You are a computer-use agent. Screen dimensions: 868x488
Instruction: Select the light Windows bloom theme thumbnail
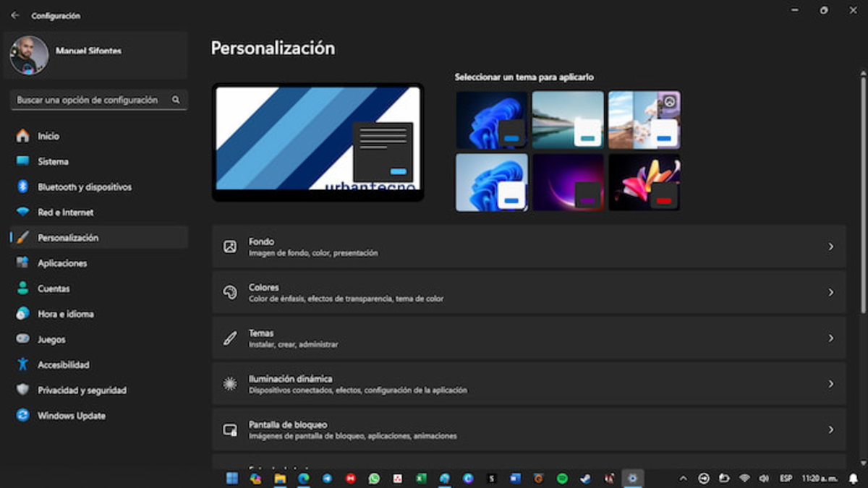[491, 182]
